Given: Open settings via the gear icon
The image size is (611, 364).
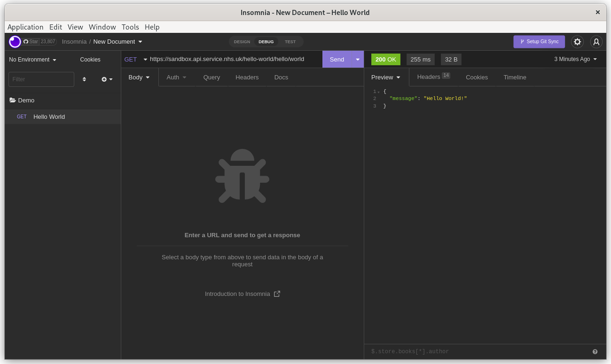Looking at the screenshot, I should point(578,42).
